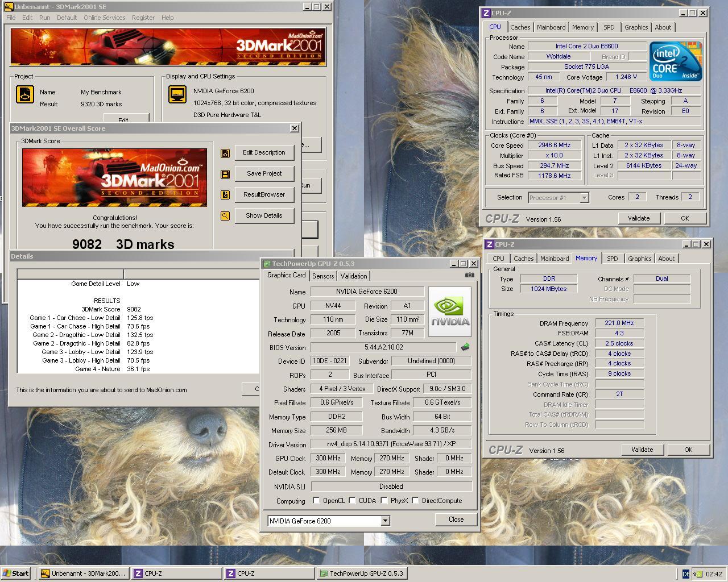Click the Windows Start button

16,573
